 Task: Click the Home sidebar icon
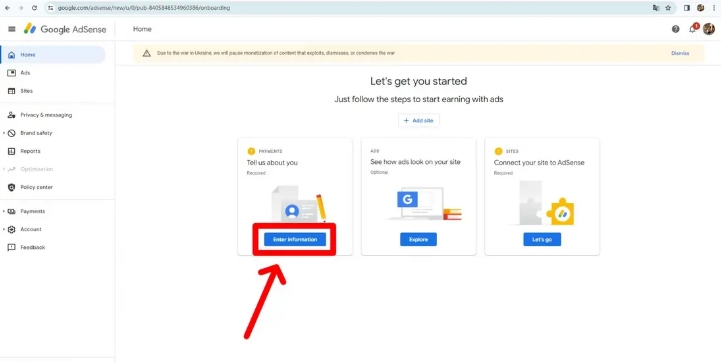(x=12, y=55)
